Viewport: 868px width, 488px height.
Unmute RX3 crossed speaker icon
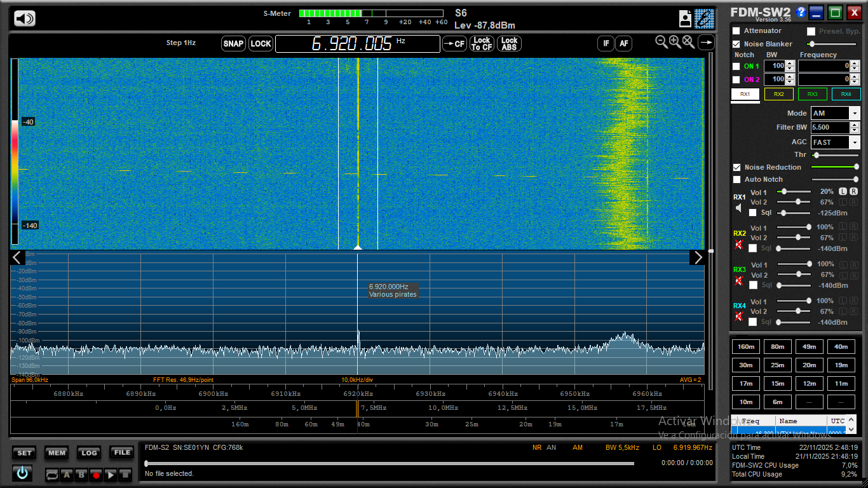click(738, 280)
